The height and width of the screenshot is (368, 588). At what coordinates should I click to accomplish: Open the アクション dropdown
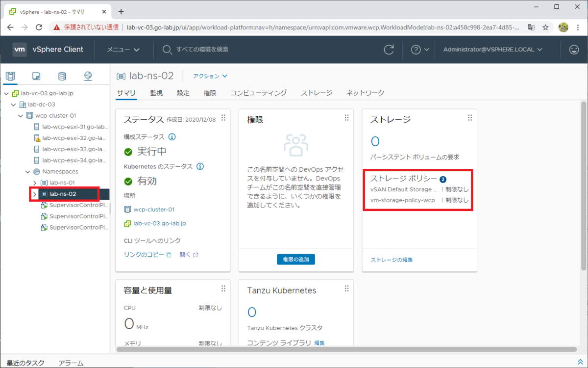click(210, 76)
